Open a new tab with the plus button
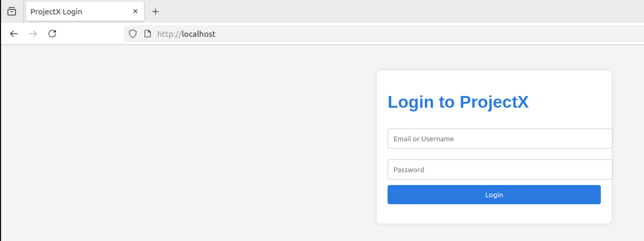Screen dimensions: 644x241 pos(156,11)
